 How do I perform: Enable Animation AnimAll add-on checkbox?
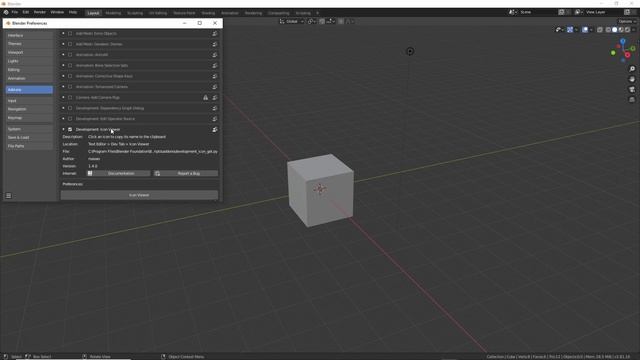tap(70, 55)
